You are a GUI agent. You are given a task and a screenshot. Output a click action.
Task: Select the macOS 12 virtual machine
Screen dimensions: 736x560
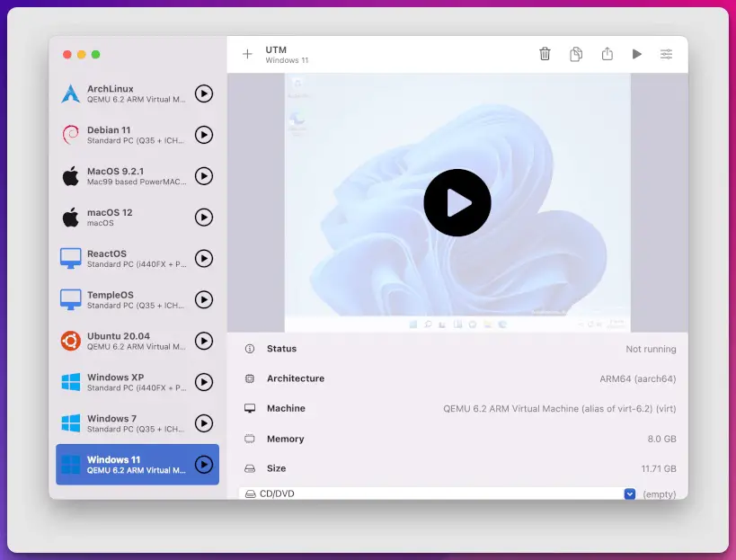point(126,218)
